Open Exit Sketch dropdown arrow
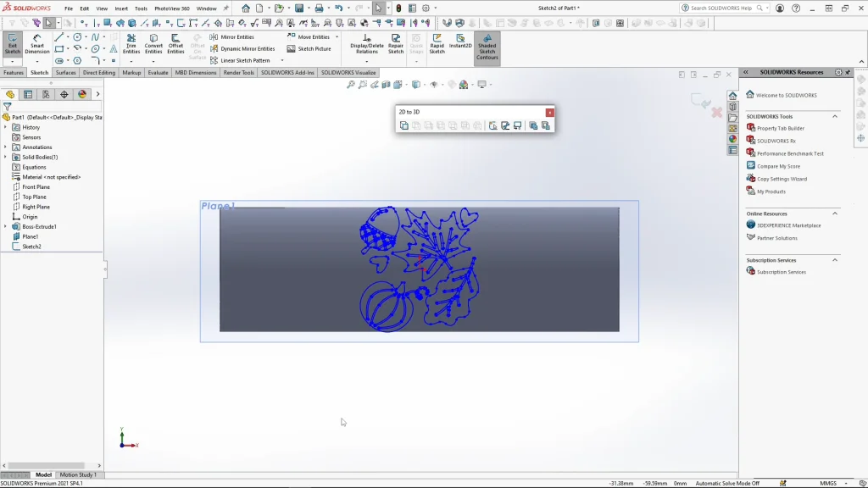The height and width of the screenshot is (488, 868). pyautogui.click(x=12, y=61)
